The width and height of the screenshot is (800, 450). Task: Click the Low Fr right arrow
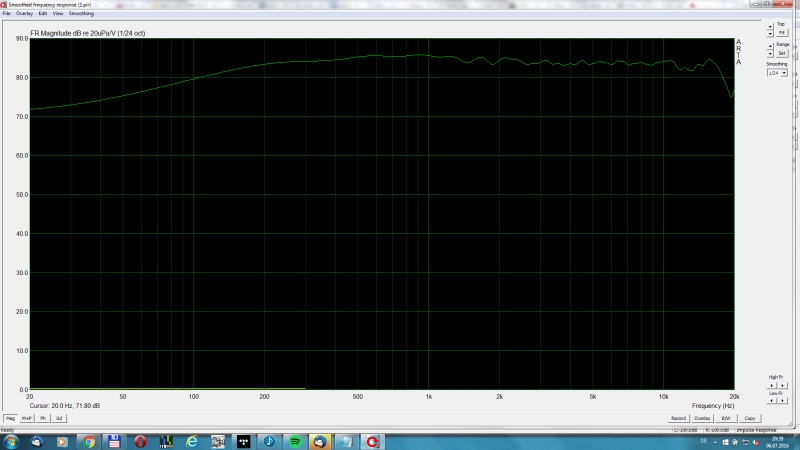click(783, 401)
